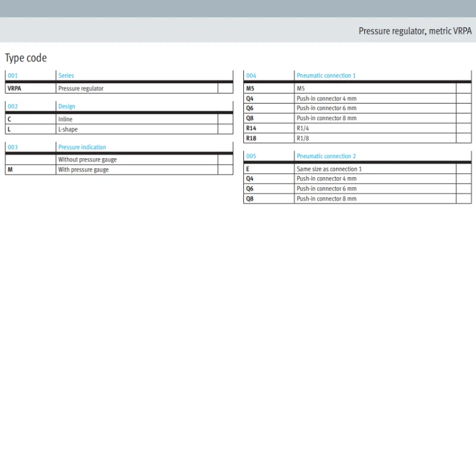Select 'Q4' under Pneumatic connection 2

(x=249, y=178)
